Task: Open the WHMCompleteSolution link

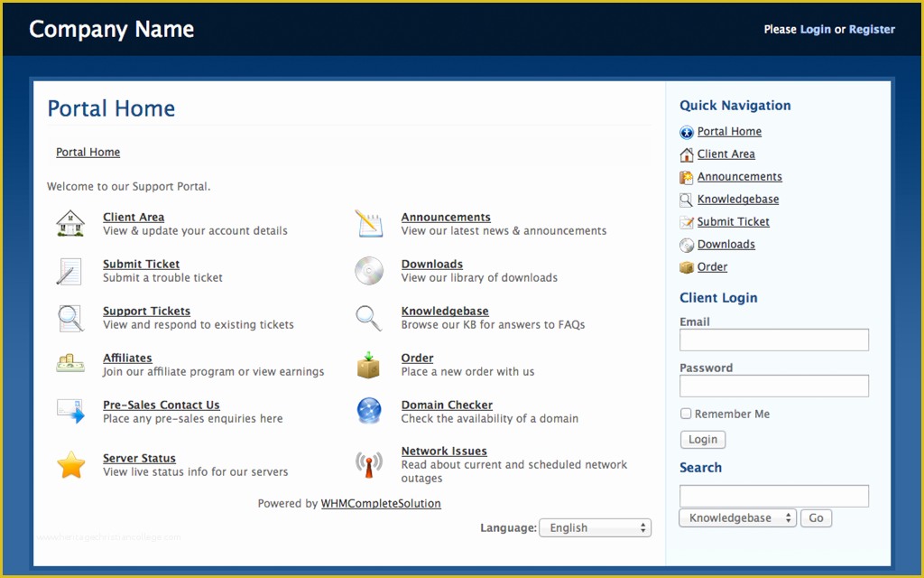Action: [381, 504]
